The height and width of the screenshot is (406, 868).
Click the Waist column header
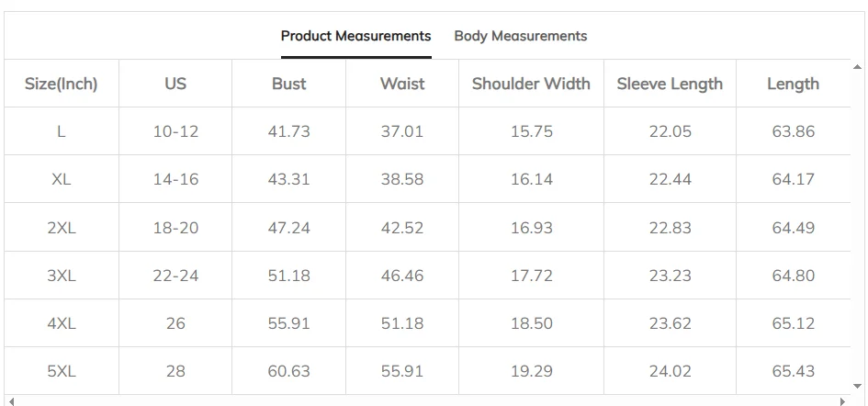[402, 84]
